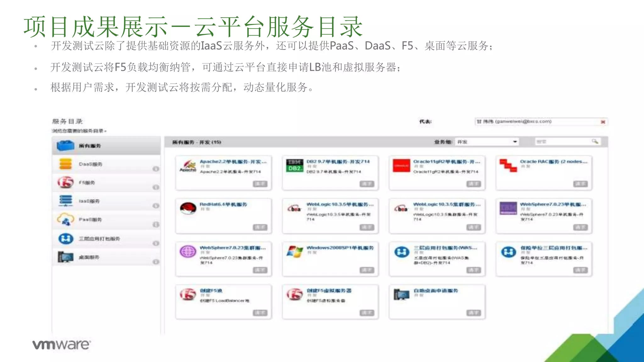Image resolution: width=644 pixels, height=362 pixels.
Task: Request the Oracle RAC服务 via its button
Action: point(580,184)
